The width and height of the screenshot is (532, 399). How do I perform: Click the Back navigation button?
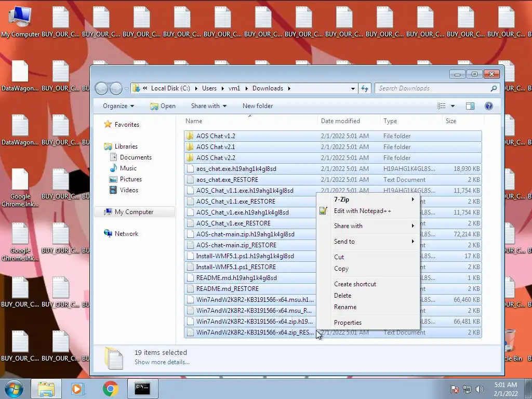[x=101, y=88]
